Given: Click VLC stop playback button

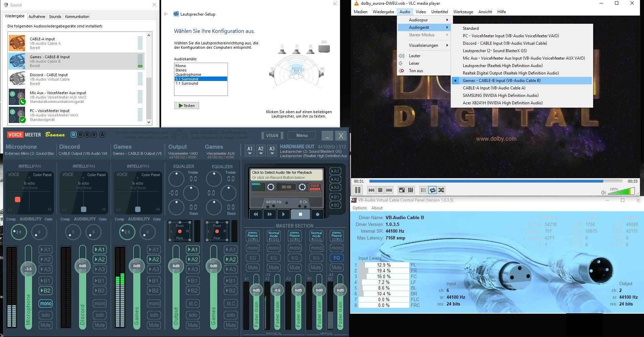Looking at the screenshot, I should (x=380, y=190).
